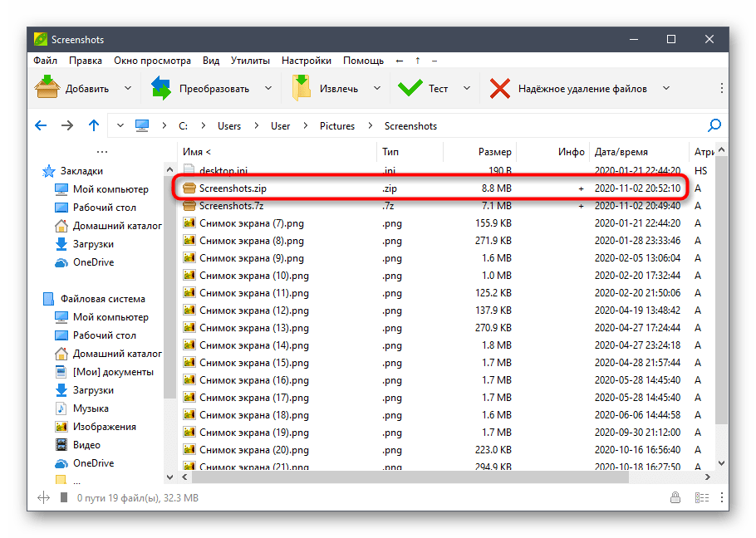Image resolution: width=756 pixels, height=538 pixels.
Task: Click the padlock icon in status bar
Action: [675, 497]
